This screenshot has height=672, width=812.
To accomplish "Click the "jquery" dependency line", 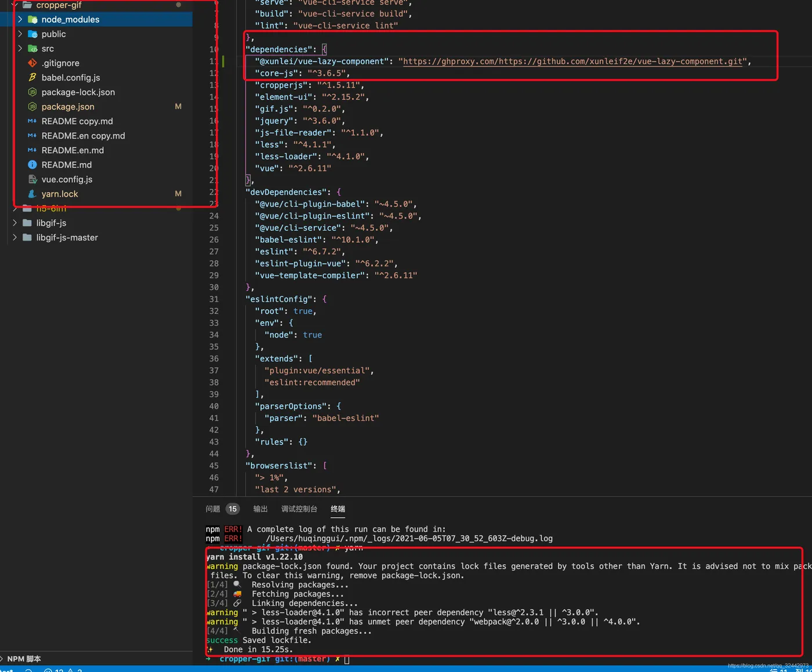I will click(300, 121).
